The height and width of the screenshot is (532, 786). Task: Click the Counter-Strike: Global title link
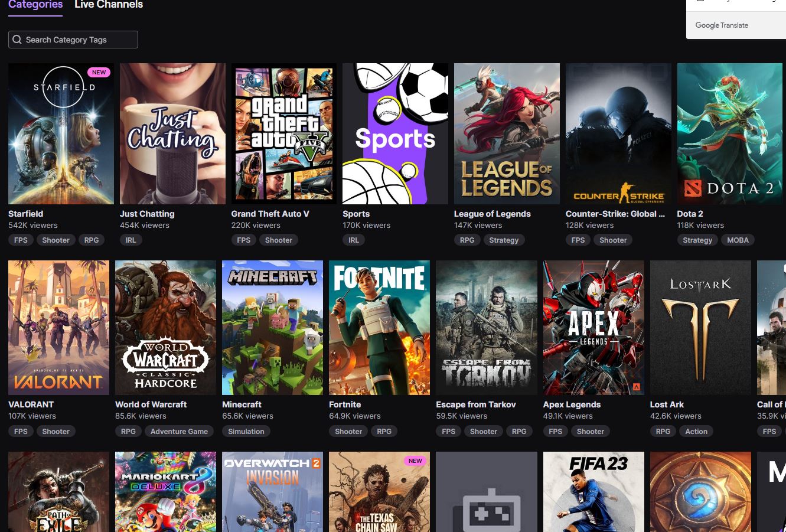(x=615, y=214)
